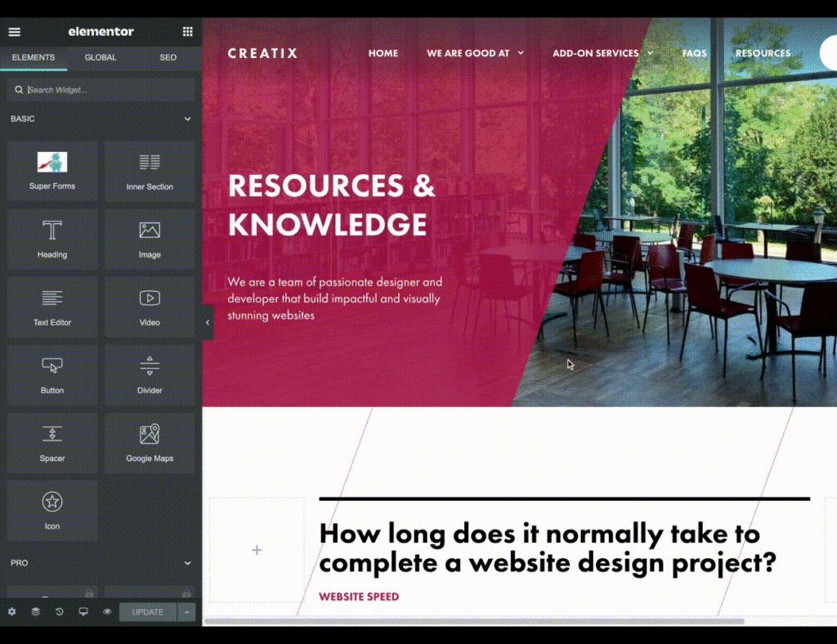Open the revision history icon
The width and height of the screenshot is (837, 644).
pyautogui.click(x=59, y=611)
